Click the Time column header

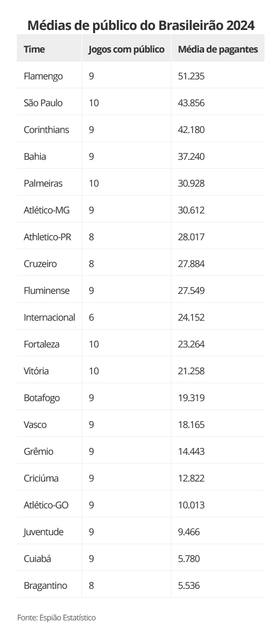(34, 49)
